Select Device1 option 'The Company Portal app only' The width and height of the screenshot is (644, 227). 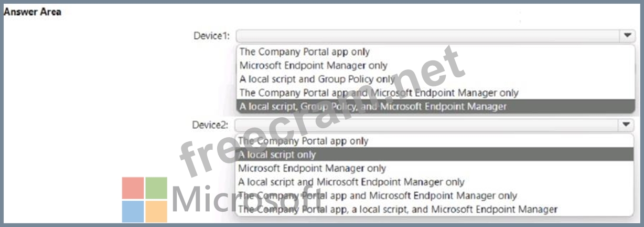[x=305, y=51]
